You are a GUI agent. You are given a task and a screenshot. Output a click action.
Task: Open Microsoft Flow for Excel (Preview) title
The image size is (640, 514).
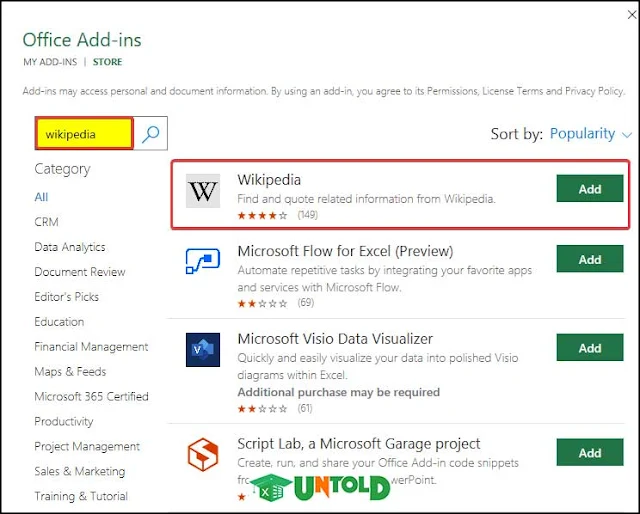pyautogui.click(x=345, y=251)
